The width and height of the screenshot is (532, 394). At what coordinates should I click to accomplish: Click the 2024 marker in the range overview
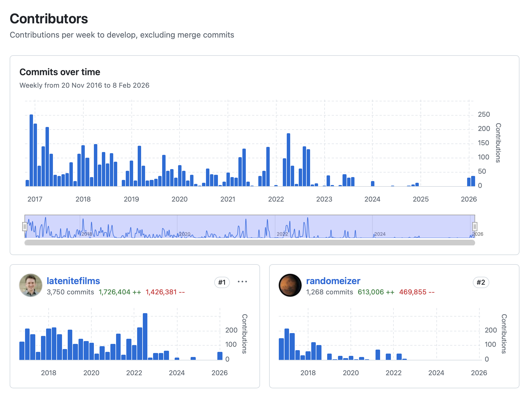(380, 234)
